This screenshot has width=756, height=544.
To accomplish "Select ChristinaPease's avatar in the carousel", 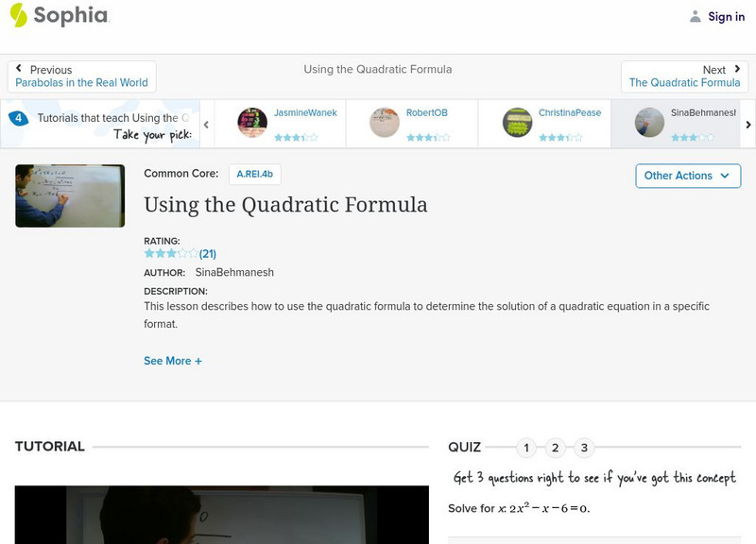I will [x=518, y=121].
